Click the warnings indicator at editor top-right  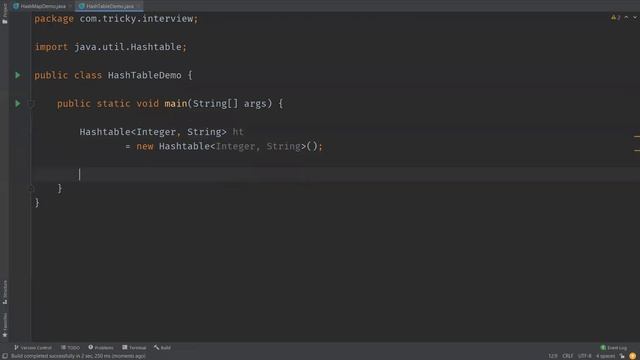(616, 18)
